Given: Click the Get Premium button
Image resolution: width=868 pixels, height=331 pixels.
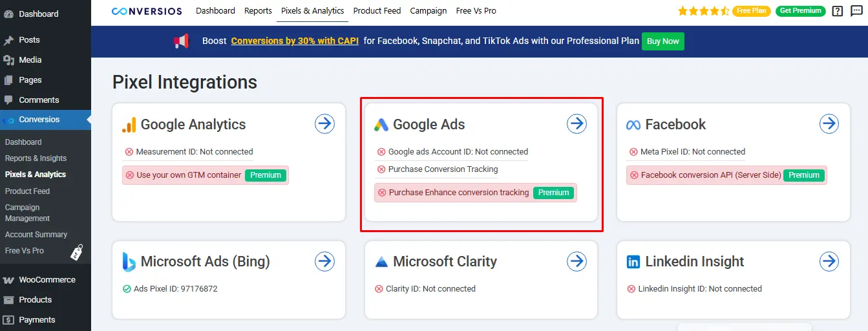Looking at the screenshot, I should click(801, 11).
